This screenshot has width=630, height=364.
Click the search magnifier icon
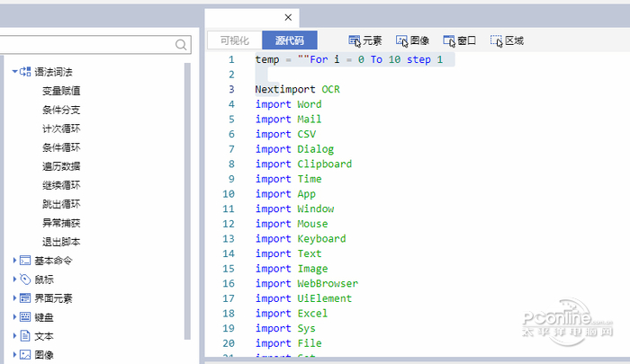[x=181, y=45]
